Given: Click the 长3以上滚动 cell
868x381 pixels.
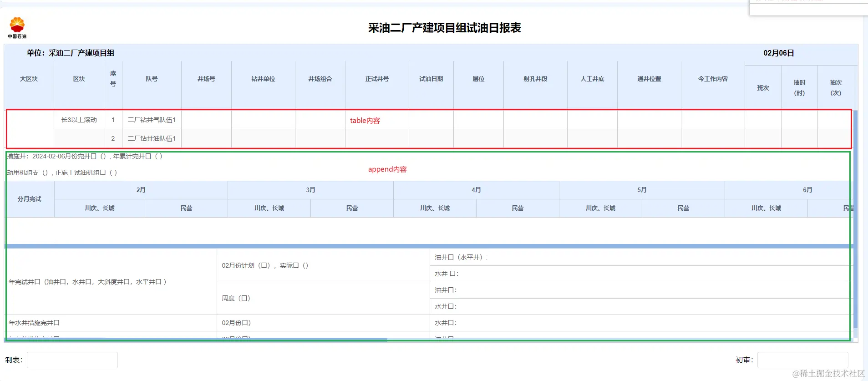Looking at the screenshot, I should [79, 120].
